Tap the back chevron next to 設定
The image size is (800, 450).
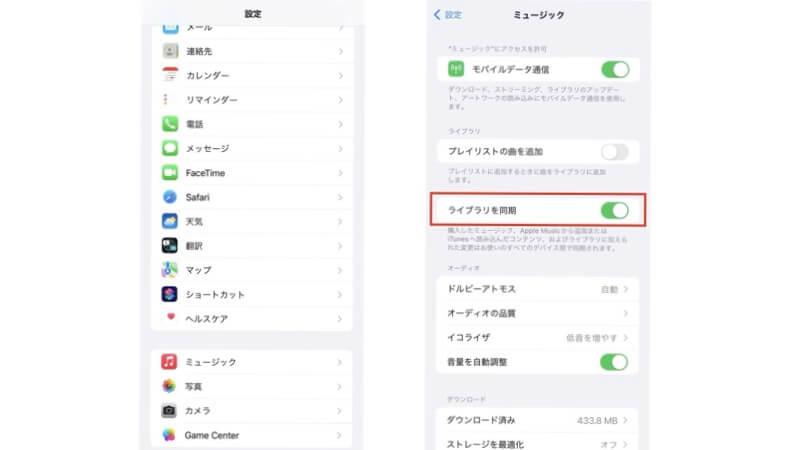coord(437,15)
